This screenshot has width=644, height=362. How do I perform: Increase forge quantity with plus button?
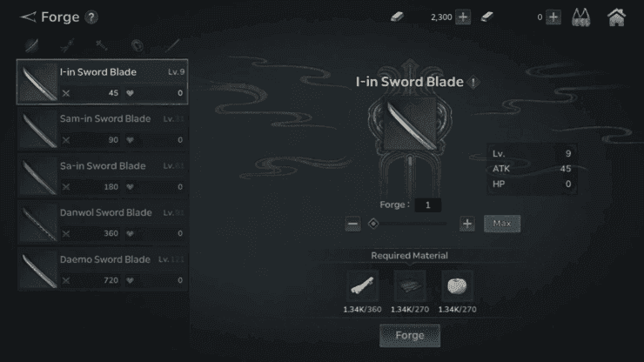467,224
